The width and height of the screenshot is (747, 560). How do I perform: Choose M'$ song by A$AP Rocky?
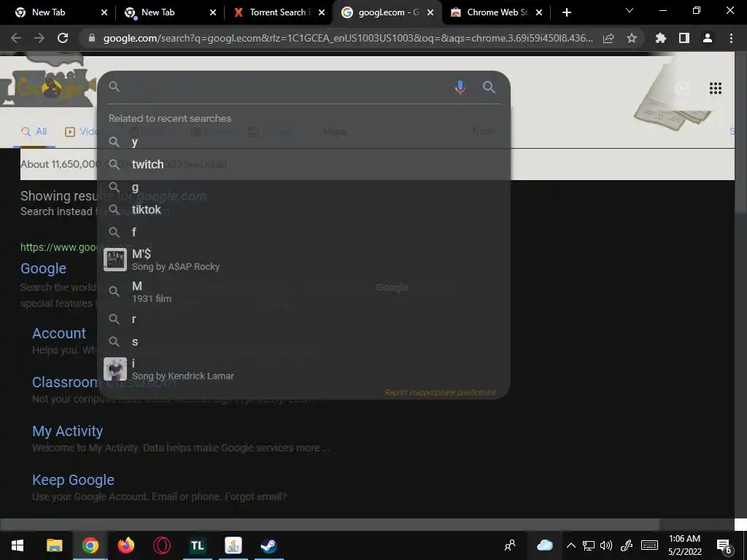click(303, 260)
